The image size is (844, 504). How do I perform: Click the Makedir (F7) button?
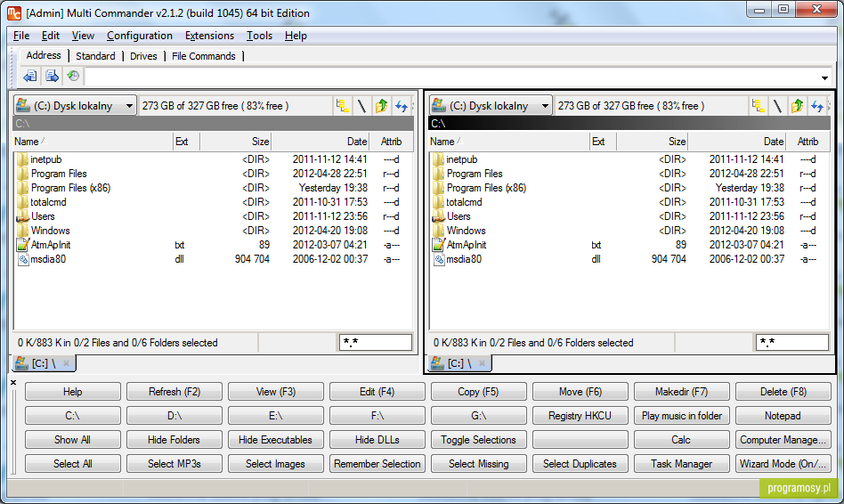click(x=681, y=392)
